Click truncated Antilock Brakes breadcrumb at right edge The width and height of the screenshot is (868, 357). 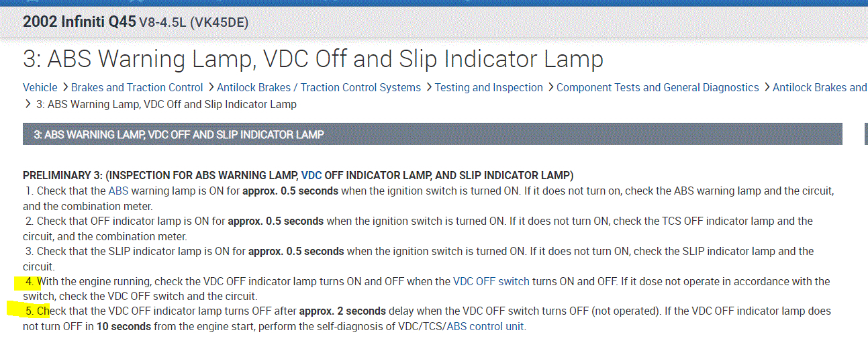pyautogui.click(x=820, y=87)
